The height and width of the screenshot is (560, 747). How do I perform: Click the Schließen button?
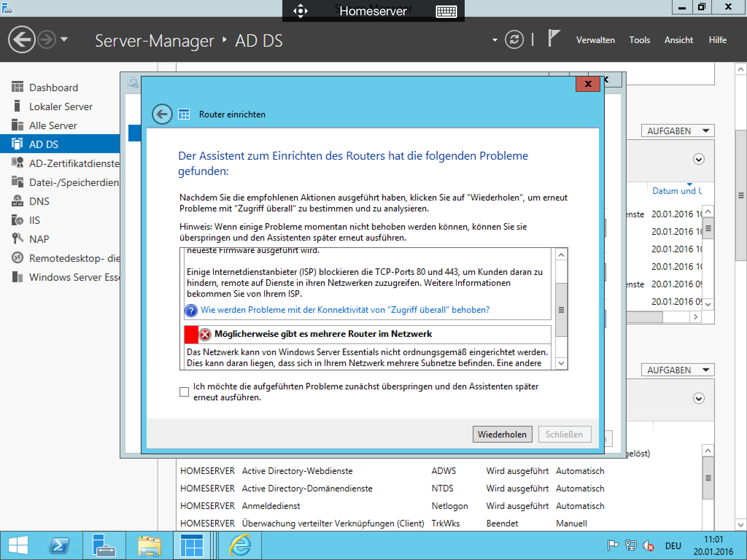click(564, 434)
